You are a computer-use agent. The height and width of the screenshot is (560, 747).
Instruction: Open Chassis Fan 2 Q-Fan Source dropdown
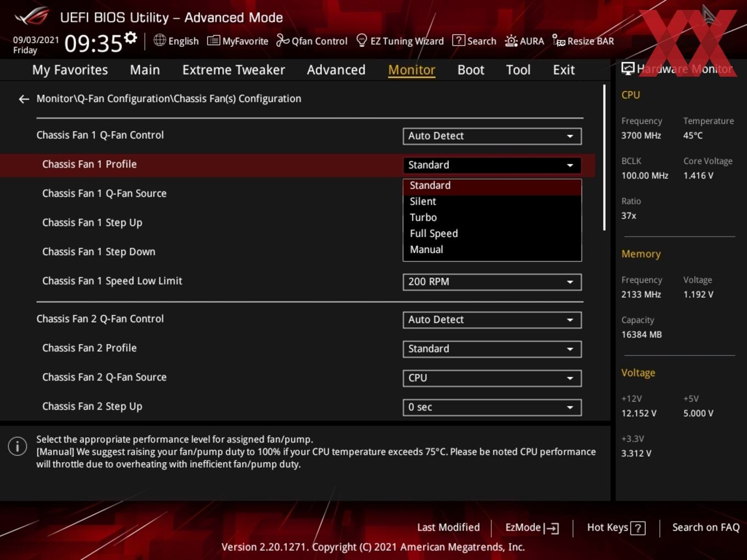click(492, 378)
